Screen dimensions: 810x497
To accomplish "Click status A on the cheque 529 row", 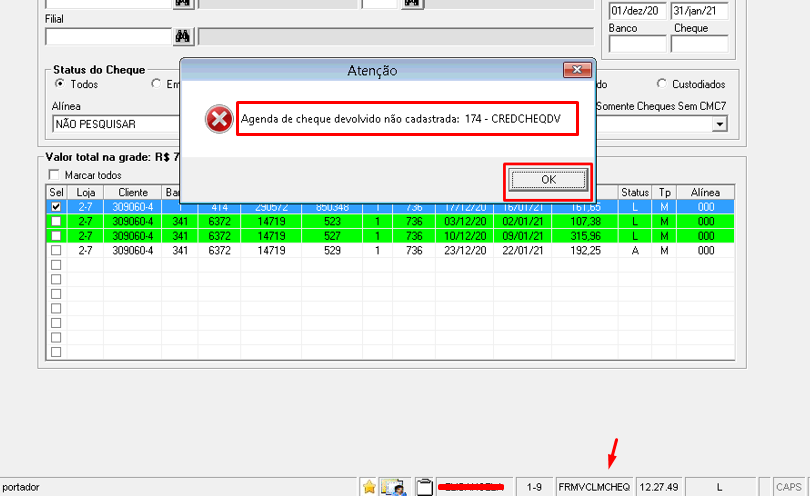I will [635, 250].
